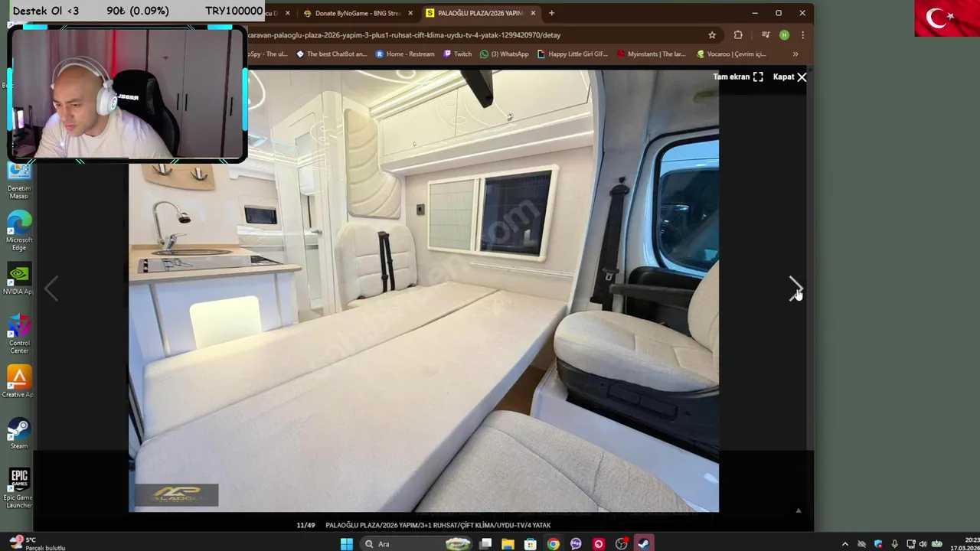This screenshot has height=551, width=980.
Task: Open the Control Center desktop shortcut
Action: 19,334
